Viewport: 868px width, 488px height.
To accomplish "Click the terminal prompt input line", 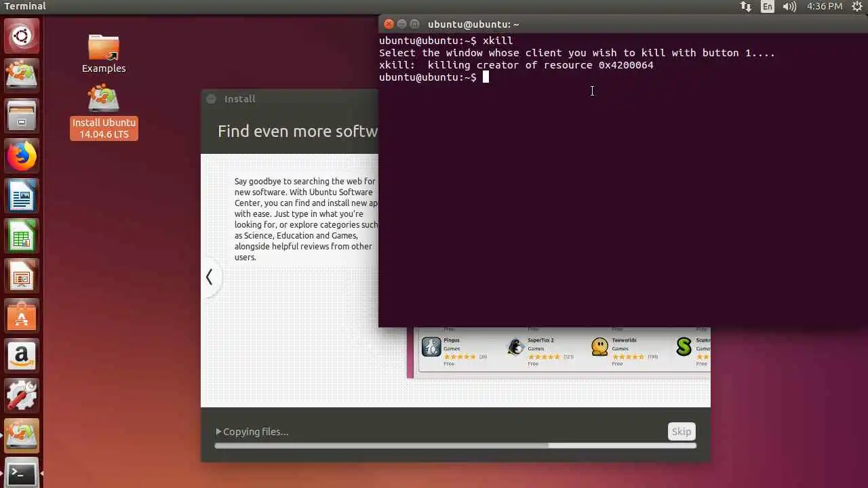I will tap(434, 77).
